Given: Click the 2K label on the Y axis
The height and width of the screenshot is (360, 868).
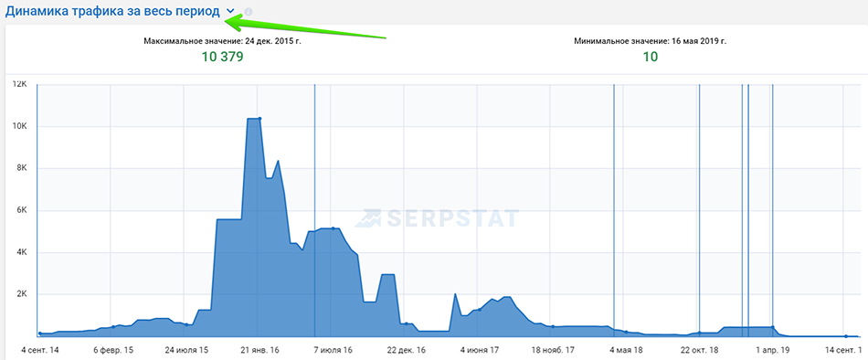Looking at the screenshot, I should tap(22, 294).
